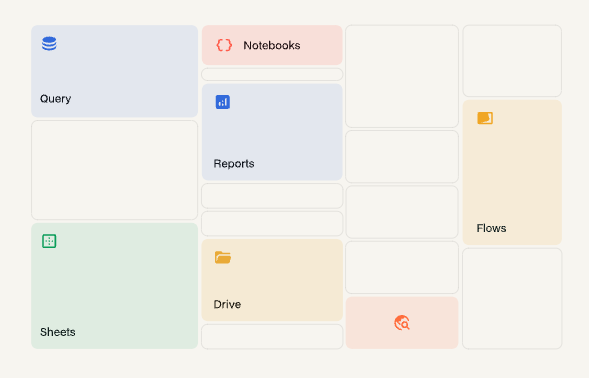This screenshot has width=589, height=378.
Task: Click the orange globe search icon
Action: [402, 323]
